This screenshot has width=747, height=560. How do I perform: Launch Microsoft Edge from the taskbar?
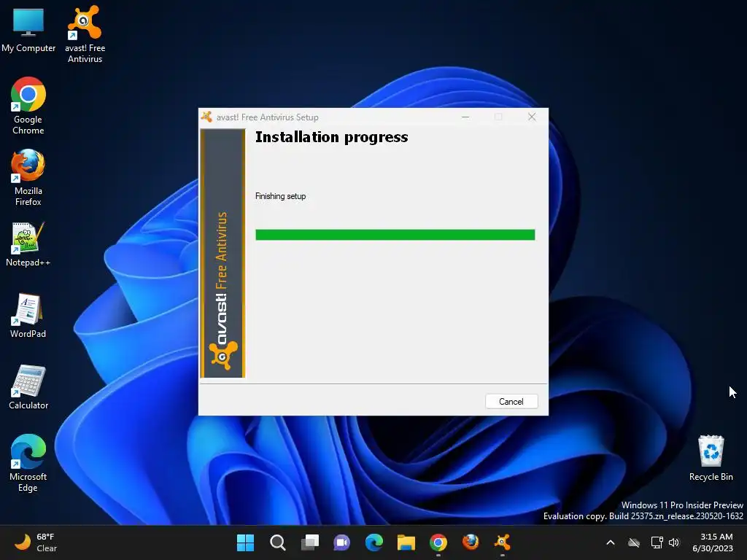point(374,542)
